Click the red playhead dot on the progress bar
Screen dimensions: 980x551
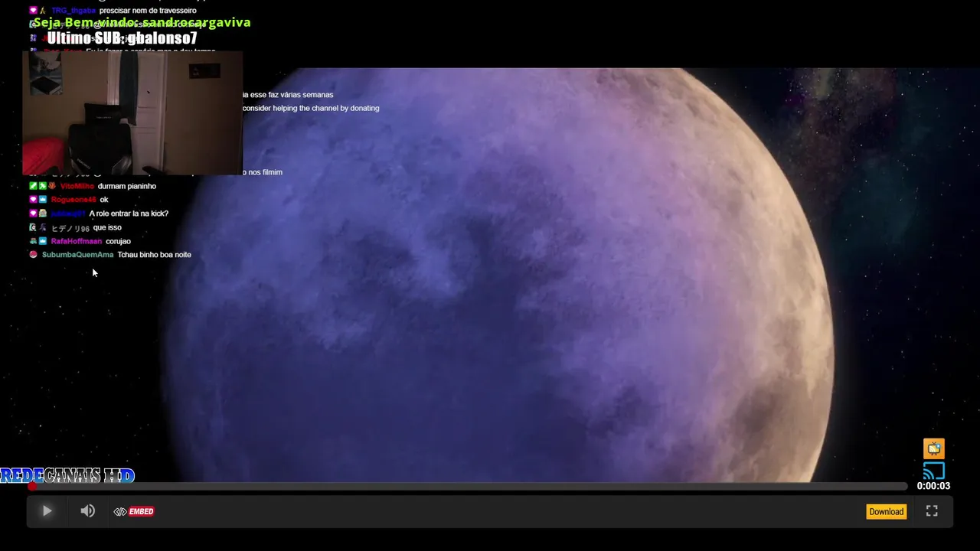coord(32,486)
